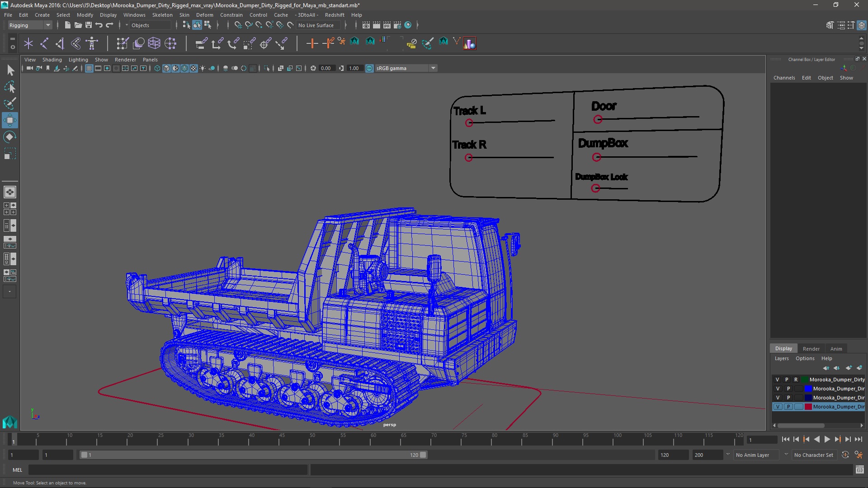
Task: Click the Orient Constraint shelf icon
Action: click(x=233, y=43)
